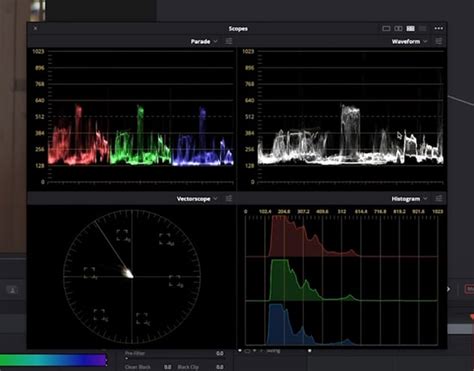Click the Clean Black value field
Image resolution: width=474 pixels, height=371 pixels.
click(x=167, y=367)
